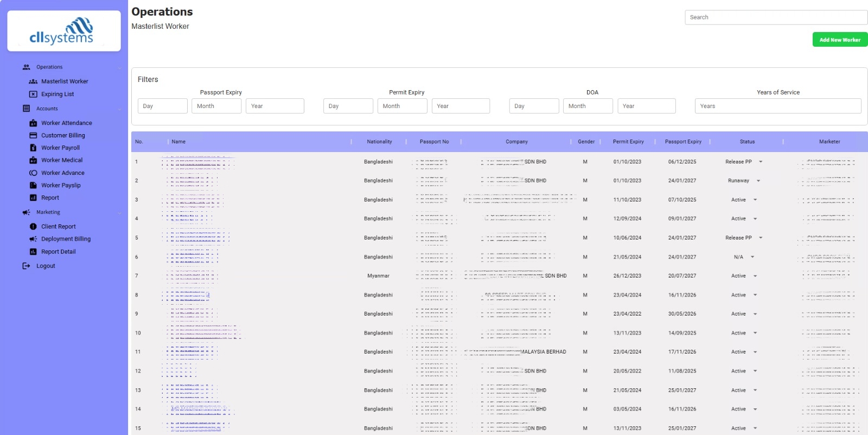Screen dimensions: 868x435
Task: Expand the Marketing menu section
Action: [x=119, y=212]
